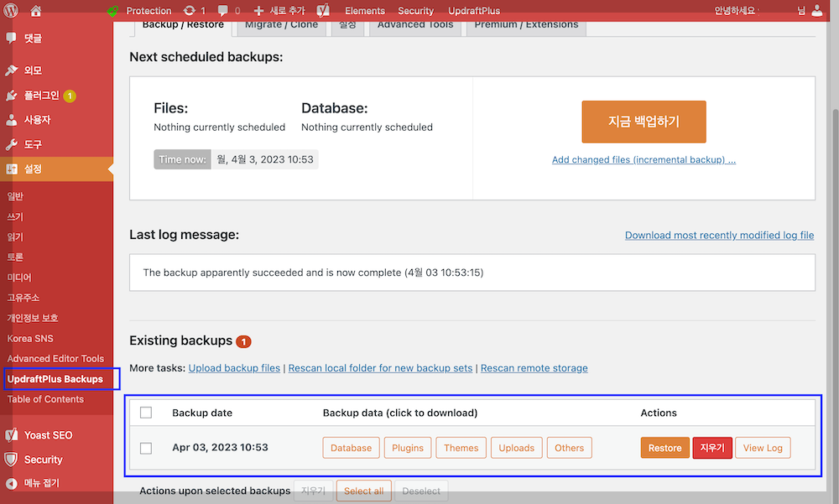839x504 pixels.
Task: Open the updates refresh icon
Action: coord(189,10)
